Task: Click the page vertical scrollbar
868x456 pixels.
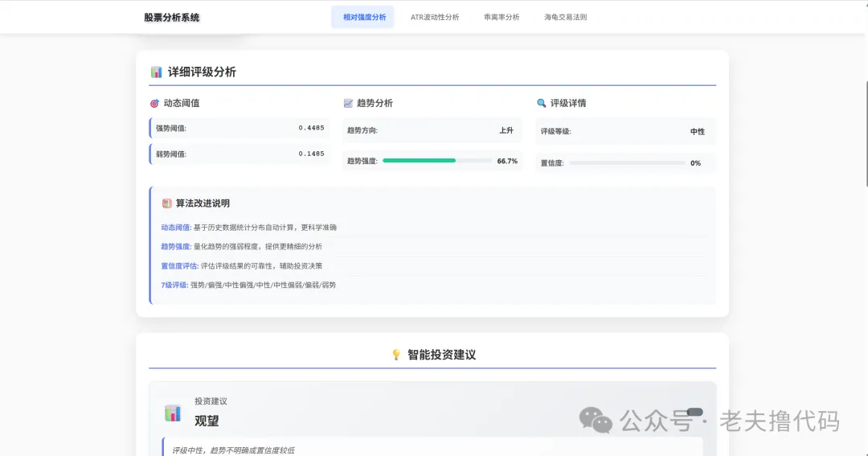Action: [x=866, y=134]
